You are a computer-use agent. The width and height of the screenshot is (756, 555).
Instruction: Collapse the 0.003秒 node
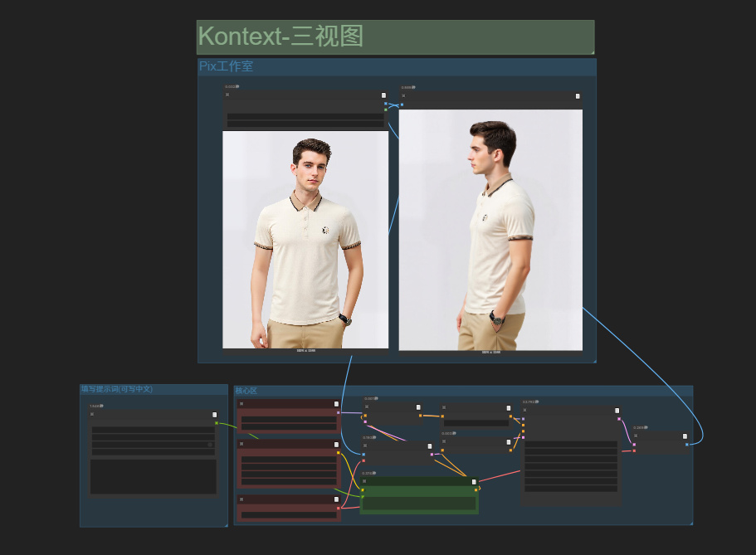(x=444, y=441)
